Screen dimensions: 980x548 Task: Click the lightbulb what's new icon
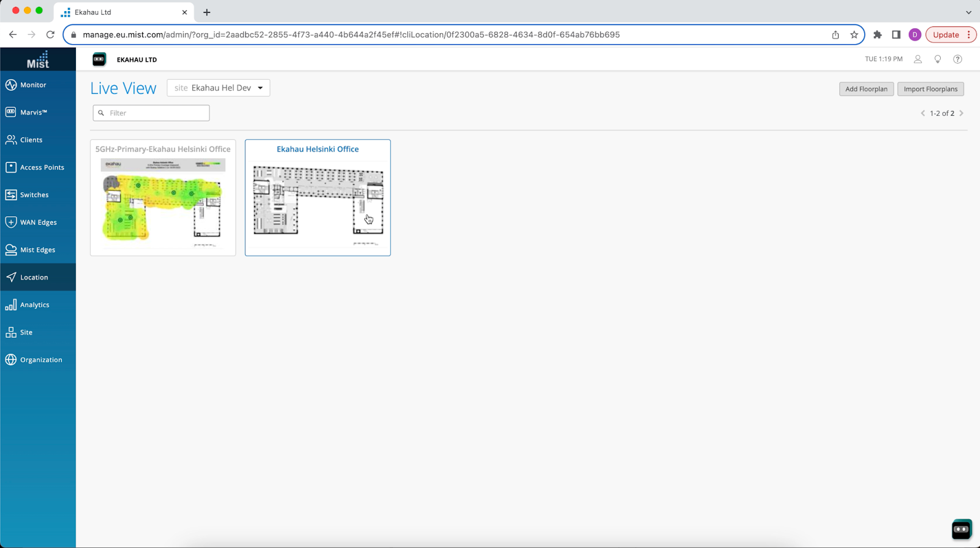938,59
